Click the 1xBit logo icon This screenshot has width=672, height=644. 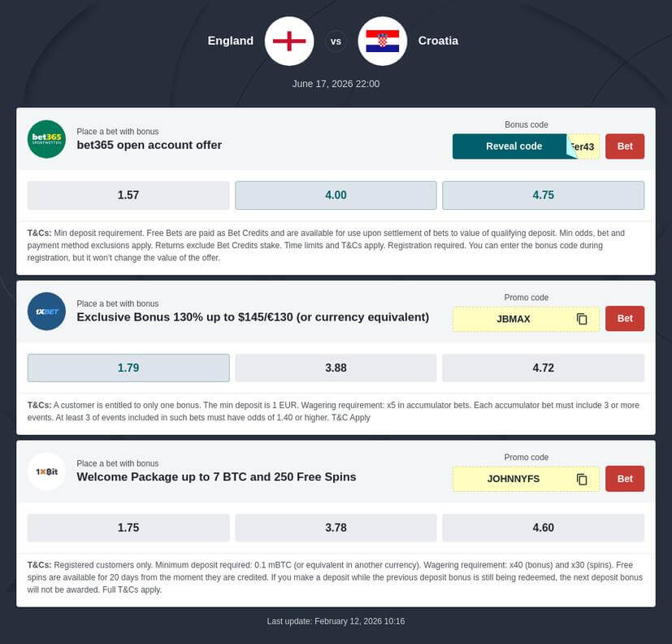click(x=46, y=472)
